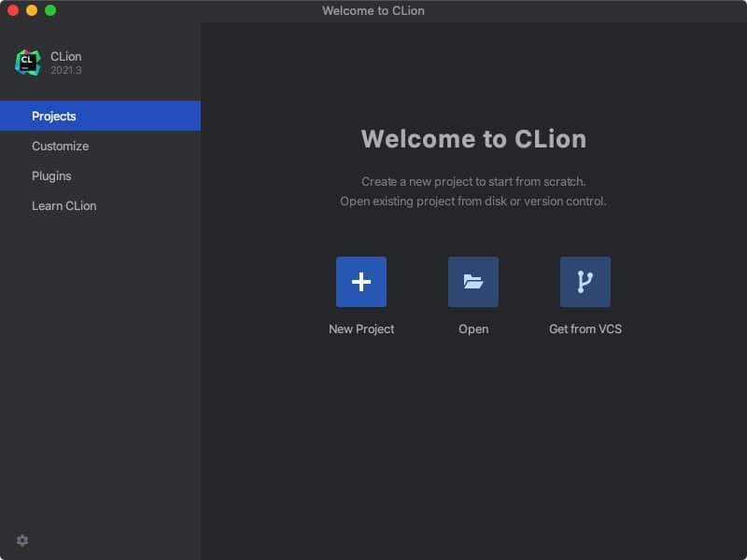Image resolution: width=747 pixels, height=560 pixels.
Task: Click the Get from VCS branch icon
Action: pos(585,282)
